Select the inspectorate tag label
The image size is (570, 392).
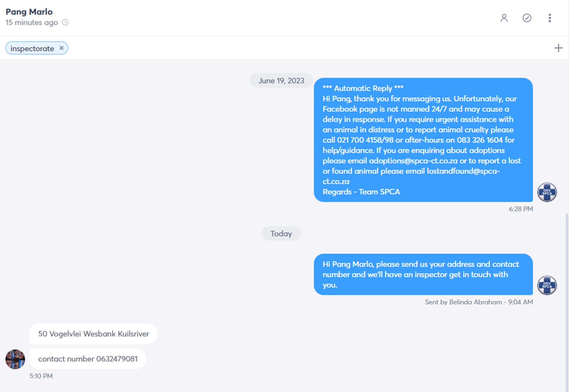(32, 48)
